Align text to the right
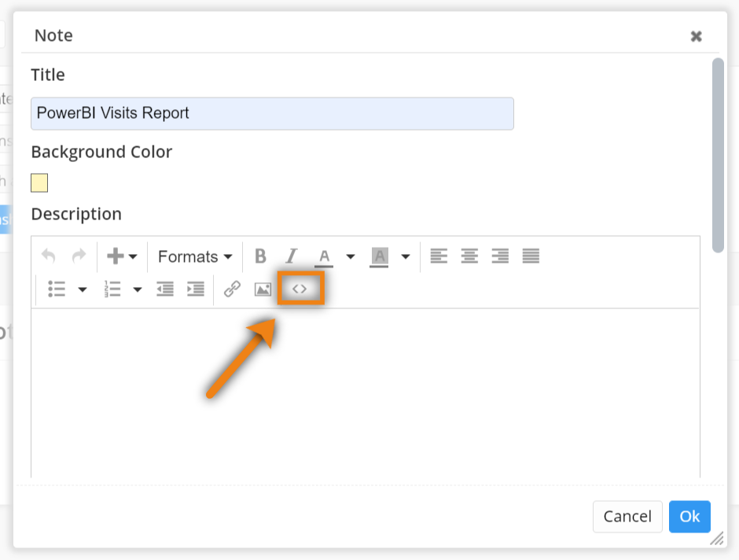This screenshot has height=560, width=739. click(500, 256)
